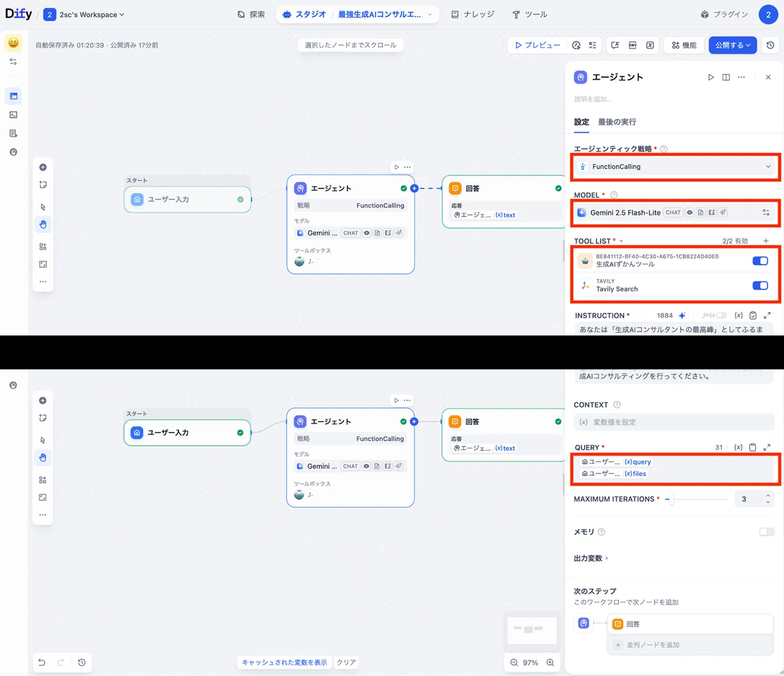Open the ENV environment variables icon
Image resolution: width=784 pixels, height=676 pixels.
[x=632, y=45]
